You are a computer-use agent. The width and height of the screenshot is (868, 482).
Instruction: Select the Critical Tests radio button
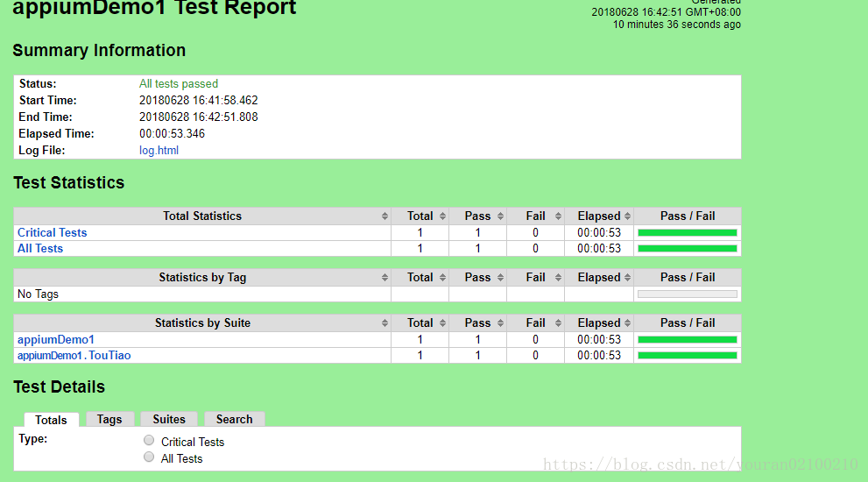tap(149, 441)
